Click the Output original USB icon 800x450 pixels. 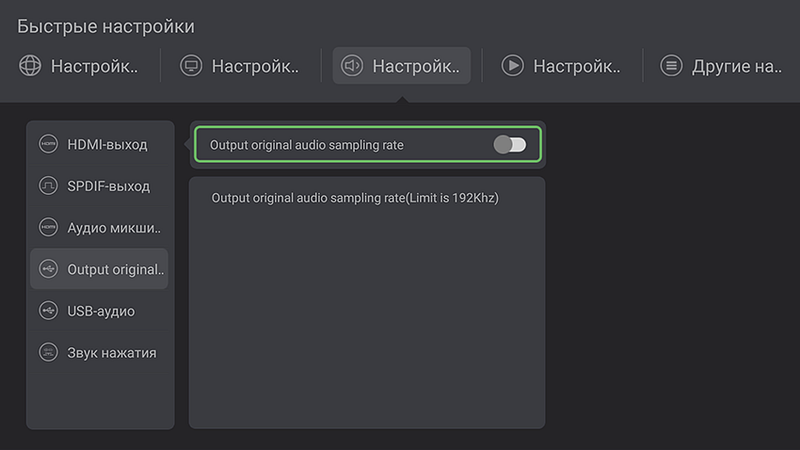coord(48,269)
